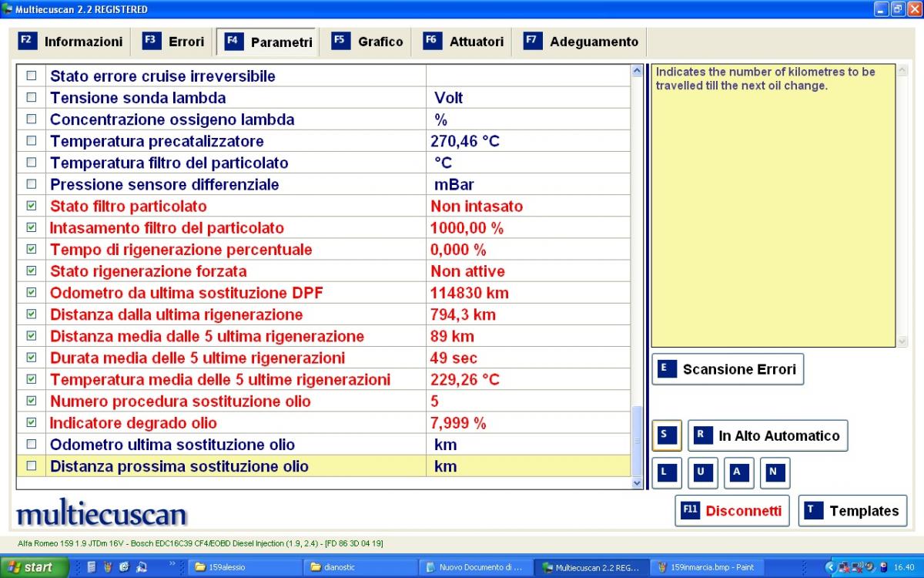Click the N shortcut button

[775, 473]
